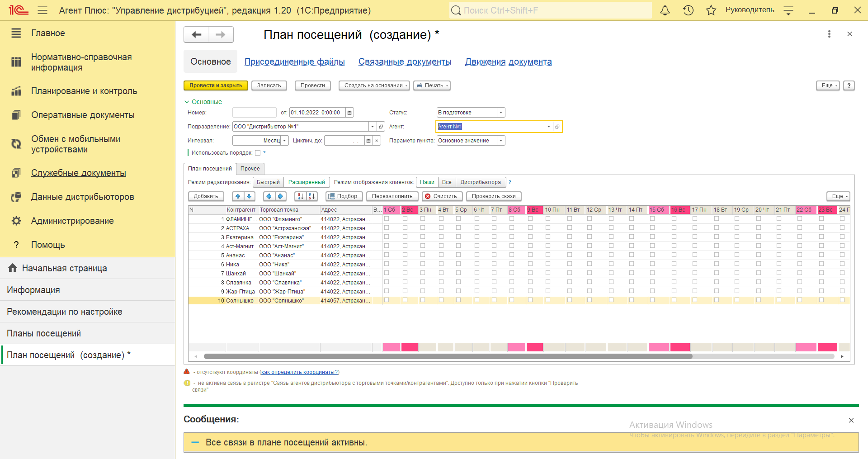The height and width of the screenshot is (459, 868).
Task: Open the top Еще menu
Action: 828,85
